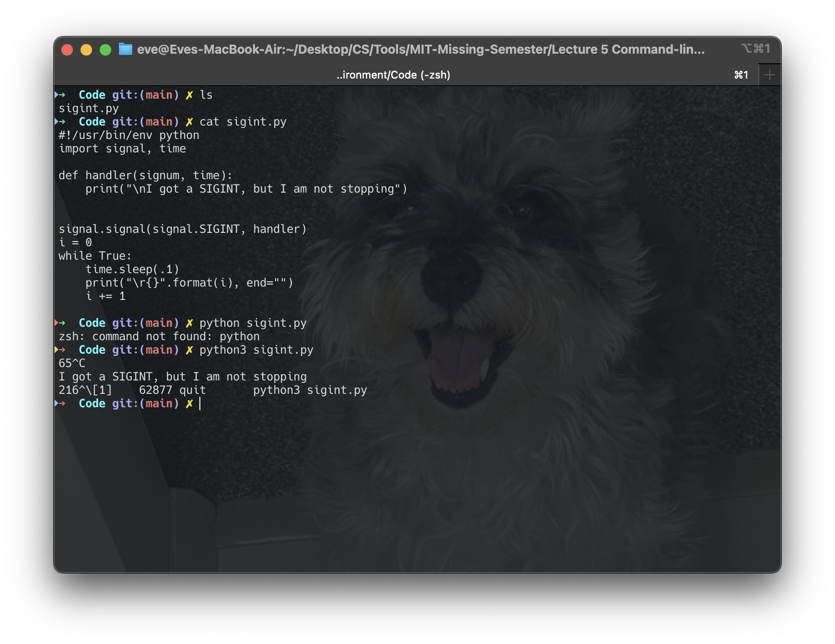Open a new tab with the plus button
Screen dimensions: 835x644
click(x=769, y=74)
